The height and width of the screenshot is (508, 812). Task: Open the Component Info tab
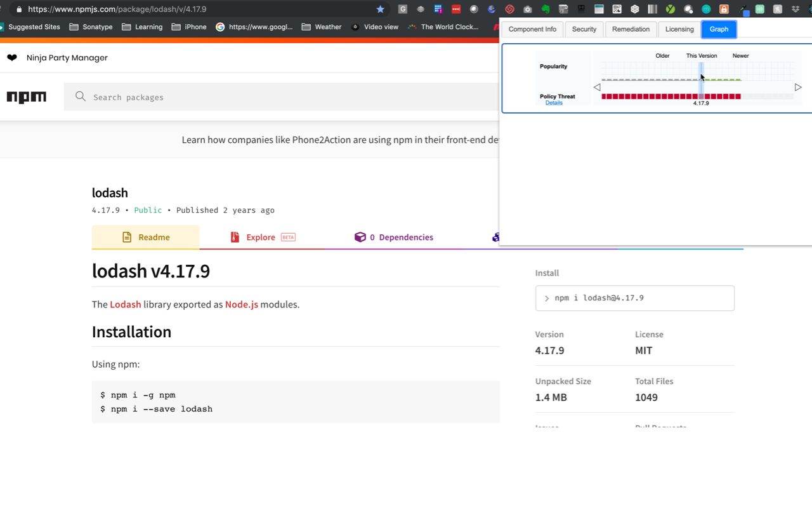click(x=532, y=29)
